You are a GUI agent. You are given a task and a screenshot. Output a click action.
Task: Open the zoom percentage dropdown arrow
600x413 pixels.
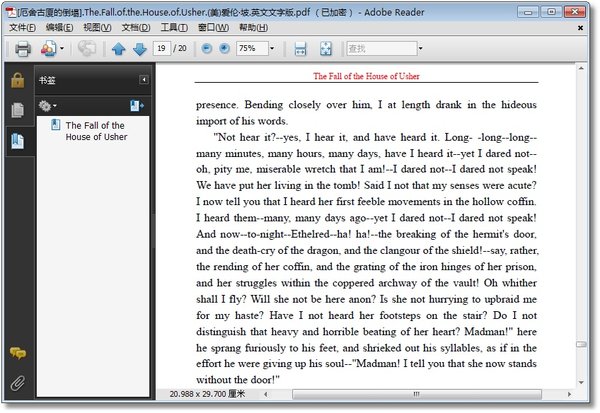272,49
